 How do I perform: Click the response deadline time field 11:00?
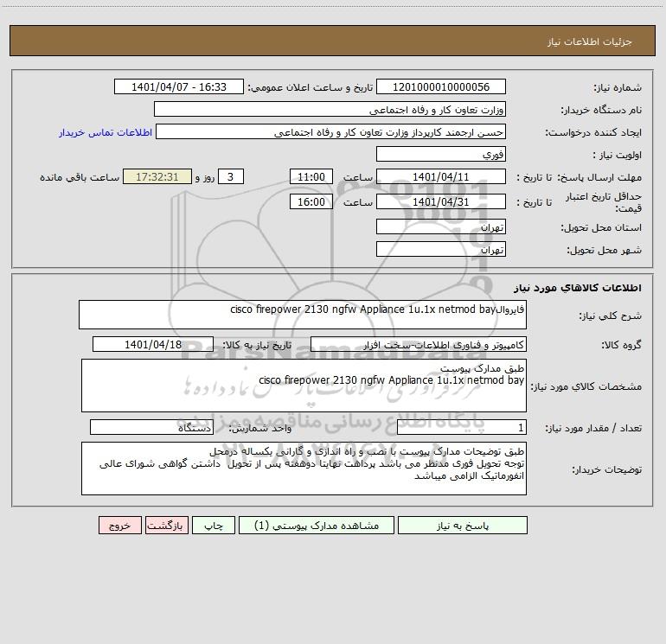point(311,176)
